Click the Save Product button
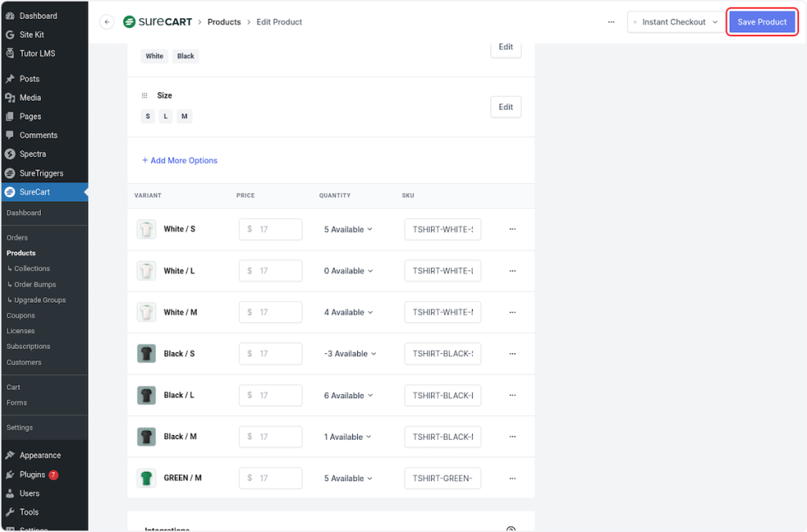The height and width of the screenshot is (532, 807). click(x=761, y=22)
